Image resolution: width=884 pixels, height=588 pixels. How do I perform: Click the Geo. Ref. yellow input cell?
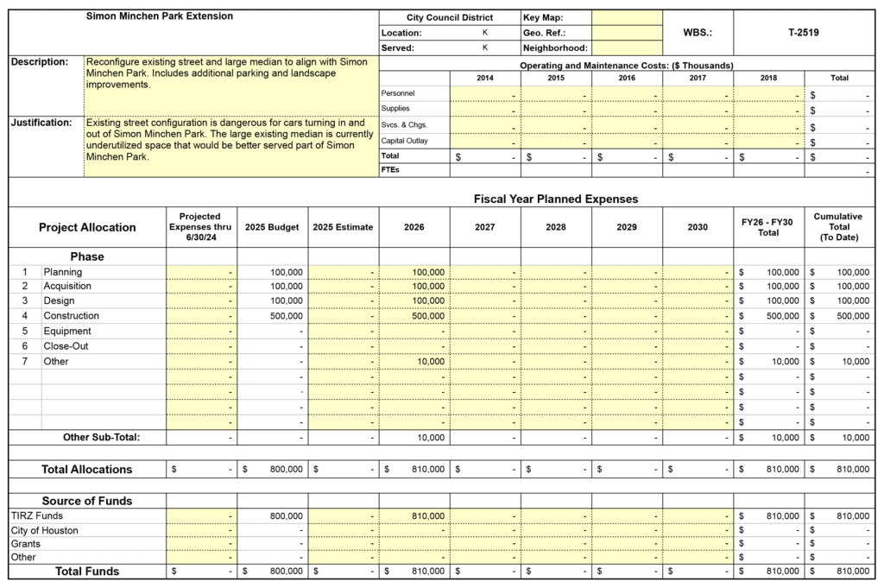(627, 33)
